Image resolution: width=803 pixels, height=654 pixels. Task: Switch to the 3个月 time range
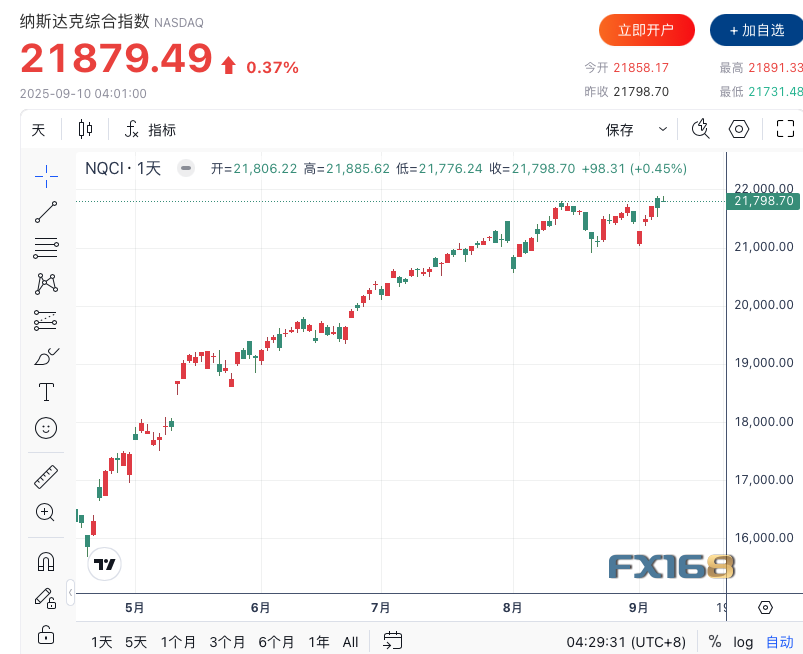(x=228, y=641)
